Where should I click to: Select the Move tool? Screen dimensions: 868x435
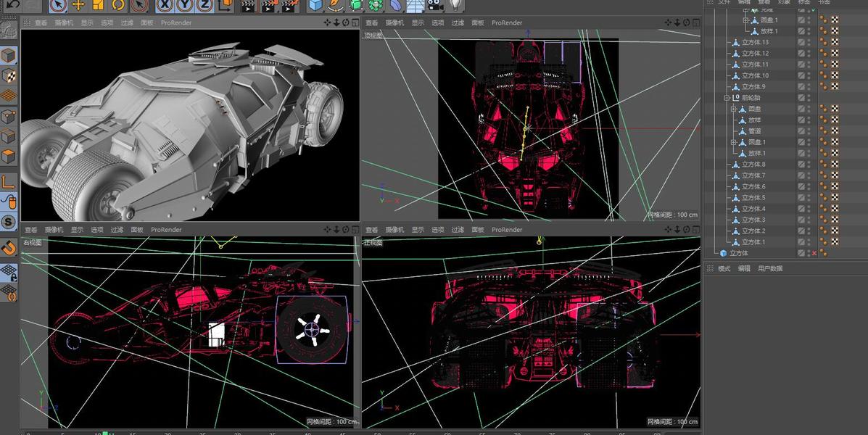(x=78, y=6)
